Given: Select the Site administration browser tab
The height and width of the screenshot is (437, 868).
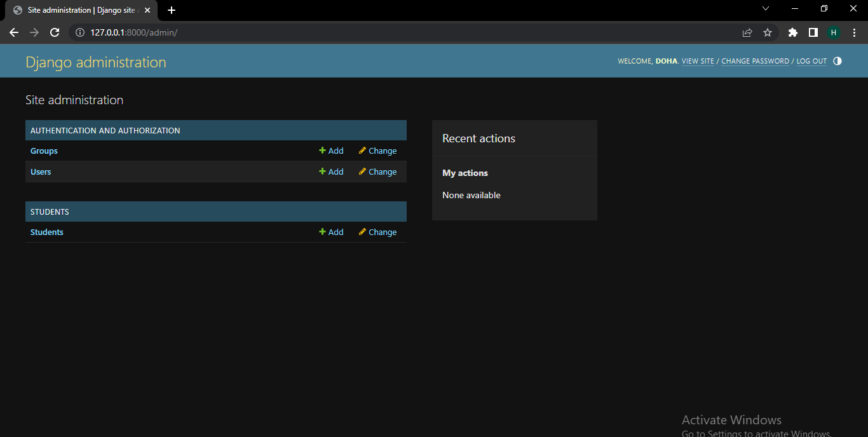Looking at the screenshot, I should (x=76, y=10).
